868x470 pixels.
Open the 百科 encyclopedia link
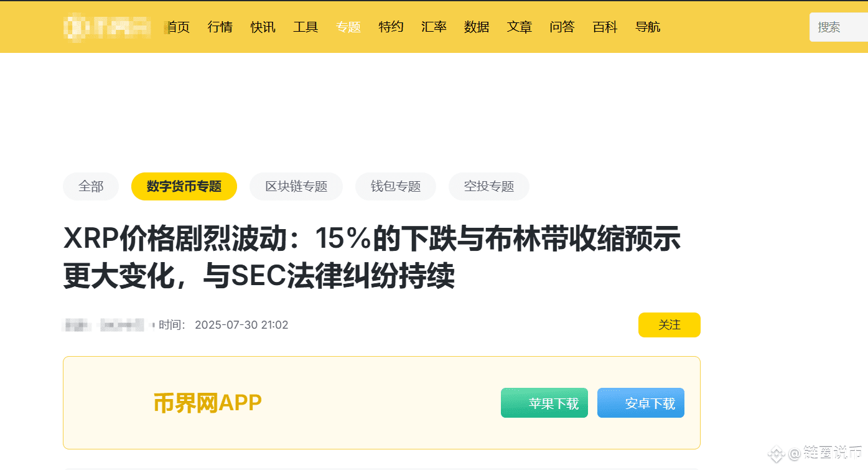(605, 27)
